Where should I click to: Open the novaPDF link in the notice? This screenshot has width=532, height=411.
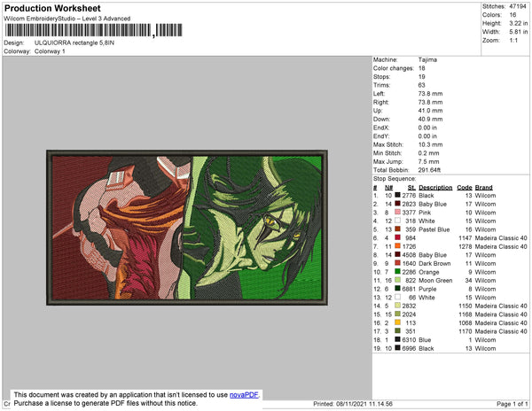coord(244,395)
